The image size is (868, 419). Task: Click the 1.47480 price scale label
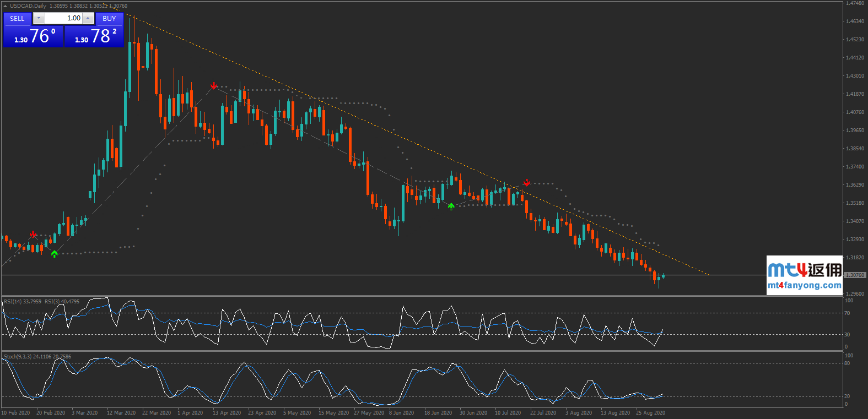tap(855, 3)
